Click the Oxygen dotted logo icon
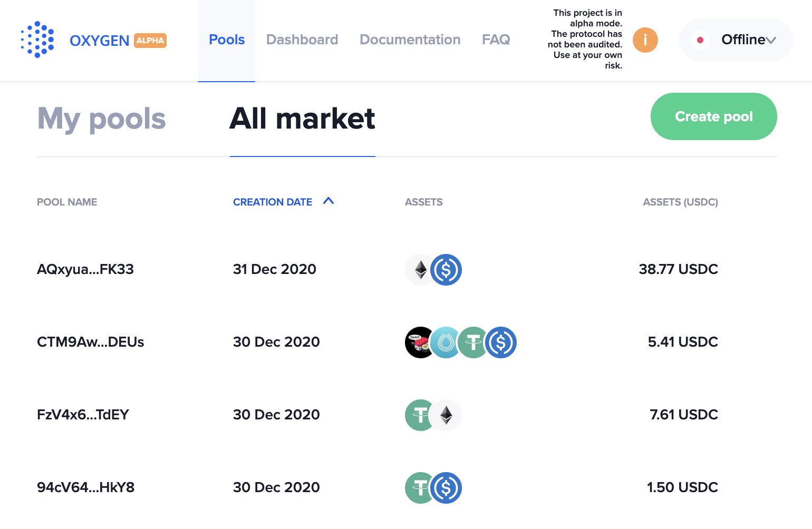Viewport: 812px width, 529px height. click(x=37, y=40)
